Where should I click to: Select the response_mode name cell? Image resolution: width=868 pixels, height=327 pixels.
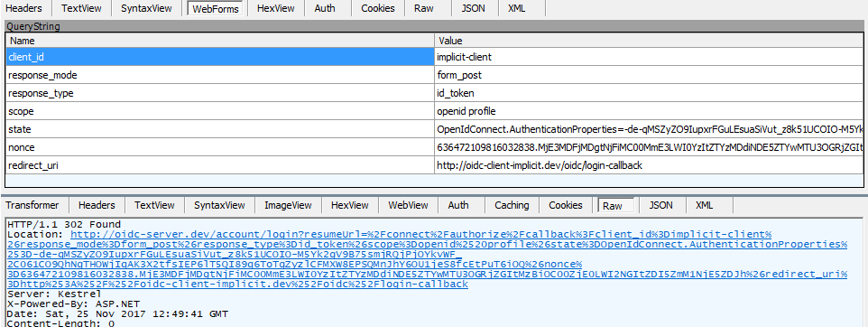(220, 75)
